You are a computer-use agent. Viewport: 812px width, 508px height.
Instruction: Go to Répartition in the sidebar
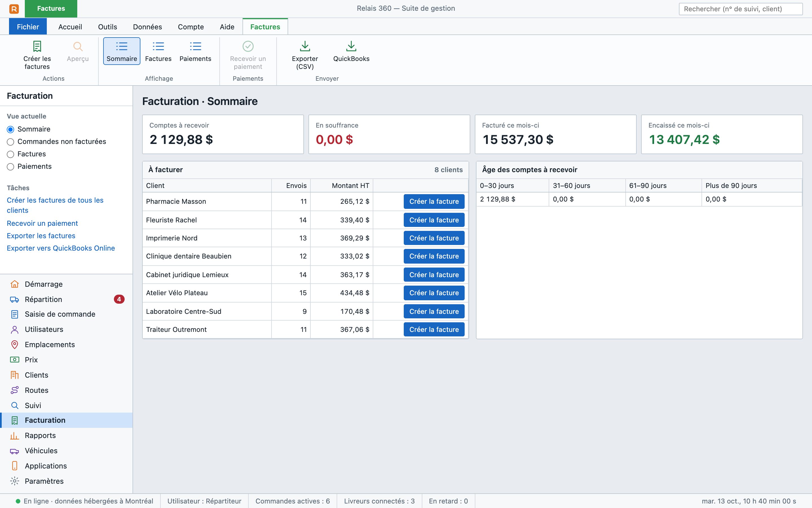coord(66,299)
